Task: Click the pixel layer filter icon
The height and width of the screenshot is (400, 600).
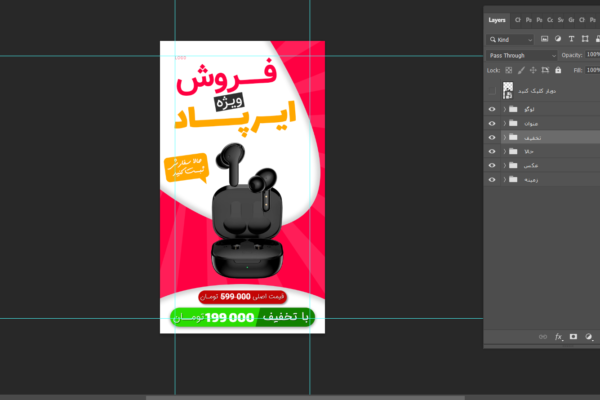Action: click(x=544, y=39)
